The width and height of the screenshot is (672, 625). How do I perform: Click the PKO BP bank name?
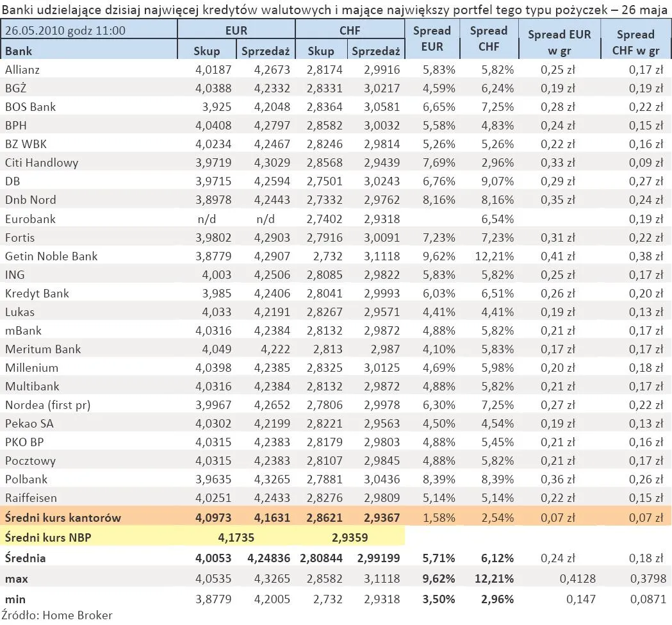24,442
